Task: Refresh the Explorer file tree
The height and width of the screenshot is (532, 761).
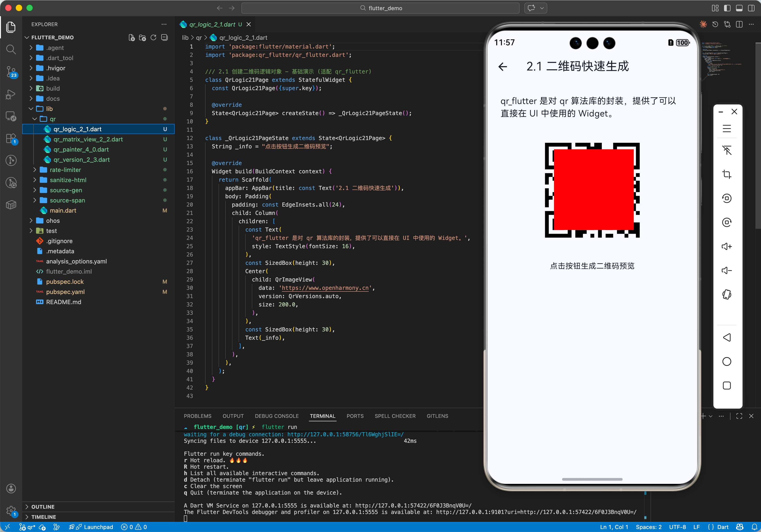Action: click(153, 37)
